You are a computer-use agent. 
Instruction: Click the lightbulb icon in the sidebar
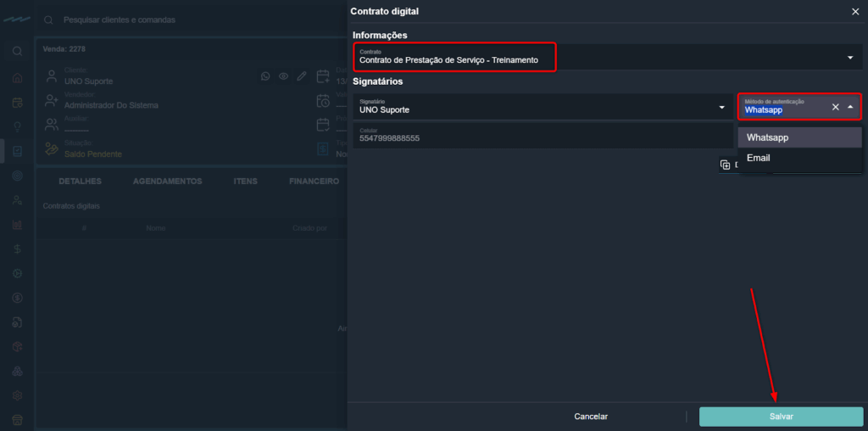(17, 127)
